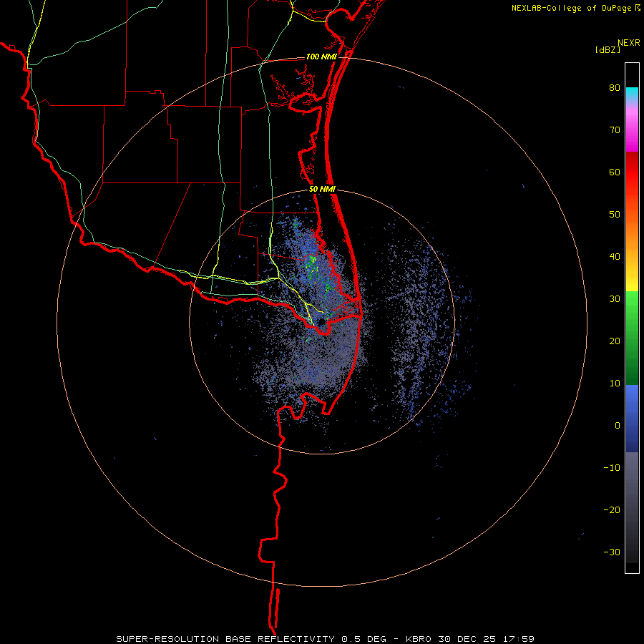Click the SUPER-RESOLUTION BASE REFLECTIVITY caption text
This screenshot has height=644, width=644.
(225, 639)
